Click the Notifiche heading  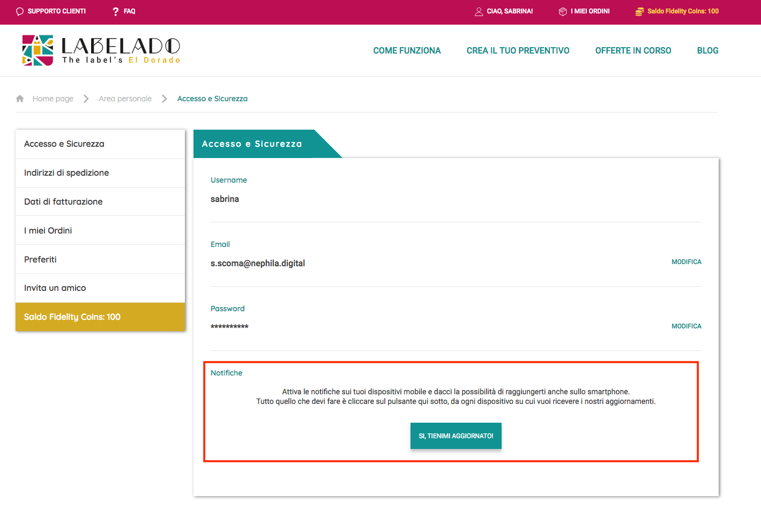pyautogui.click(x=226, y=373)
